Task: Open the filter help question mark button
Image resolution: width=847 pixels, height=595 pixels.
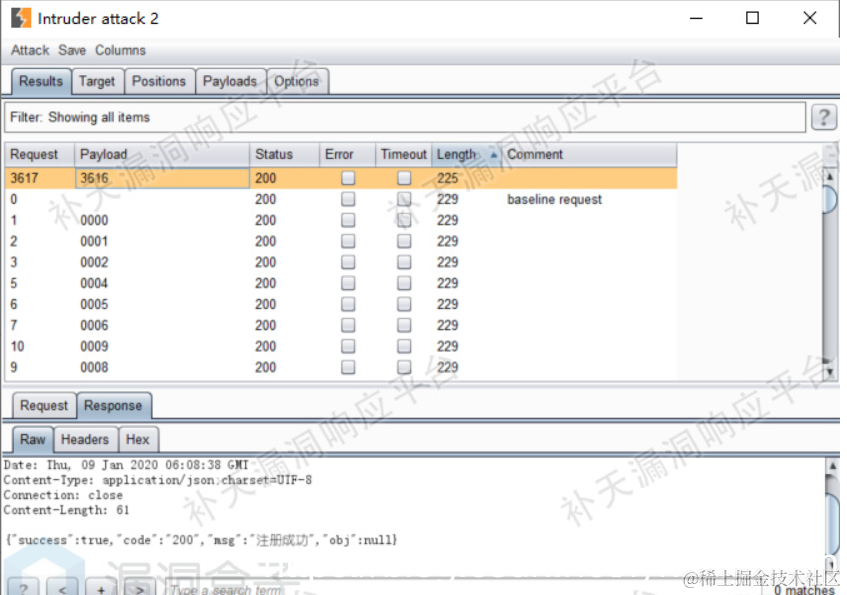Action: coord(824,117)
